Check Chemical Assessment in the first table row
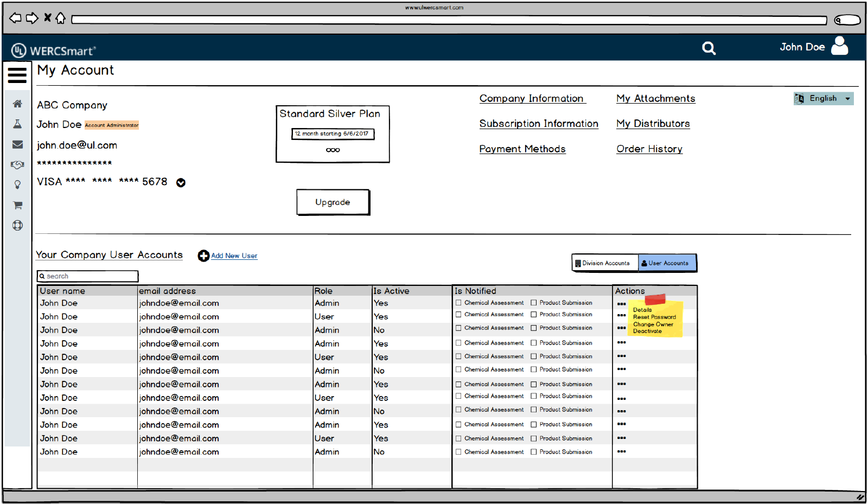The height and width of the screenshot is (504, 868). tap(459, 303)
